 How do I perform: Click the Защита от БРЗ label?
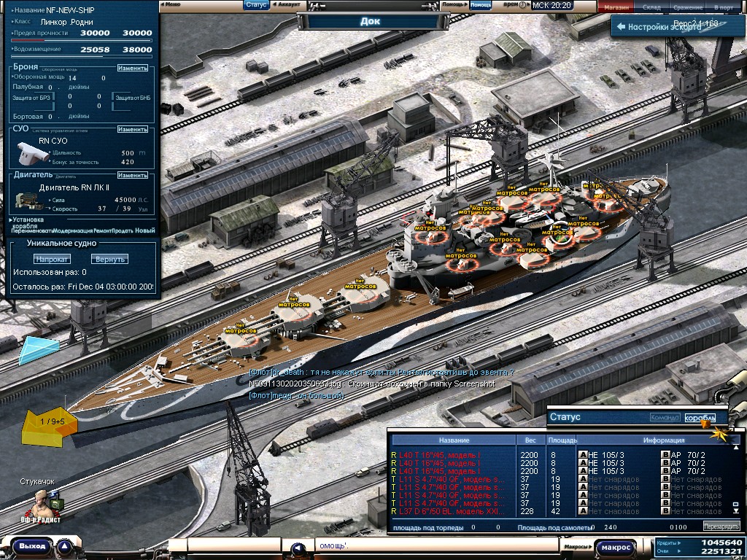coord(31,98)
